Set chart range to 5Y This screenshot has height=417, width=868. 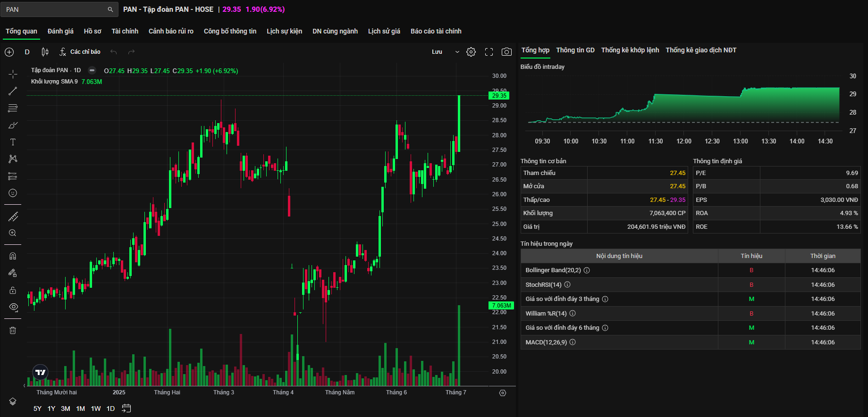[37, 409]
